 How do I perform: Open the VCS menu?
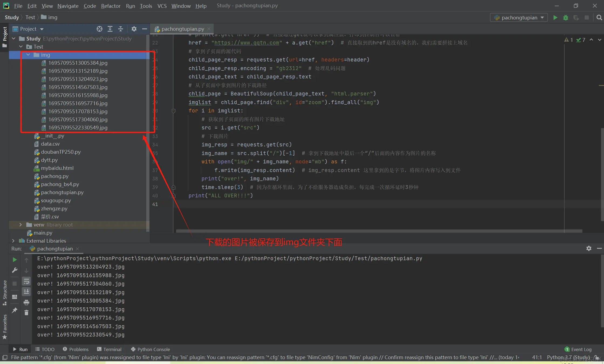162,6
